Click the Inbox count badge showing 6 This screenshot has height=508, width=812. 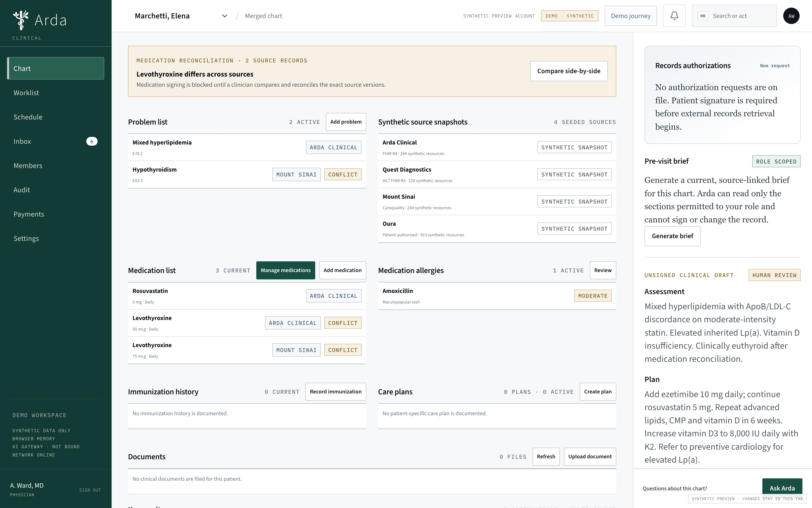click(92, 141)
